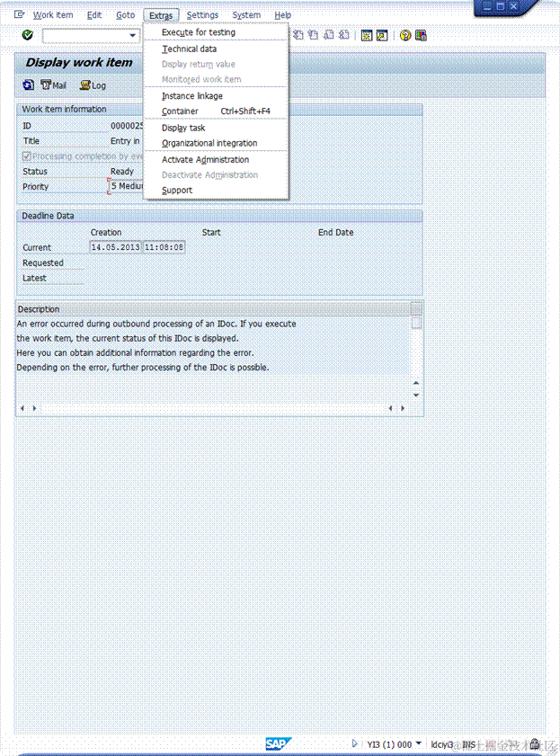Click the Latest deadline label
The width and height of the screenshot is (560, 756).
click(34, 278)
